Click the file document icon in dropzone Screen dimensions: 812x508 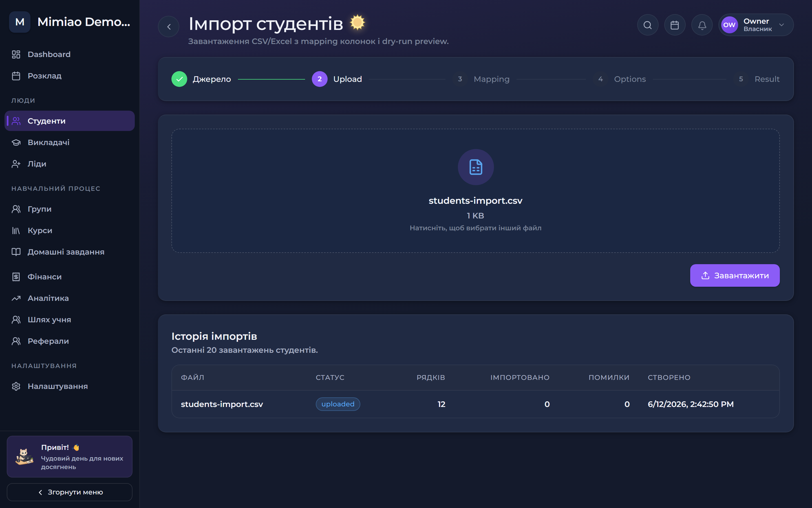coord(475,167)
